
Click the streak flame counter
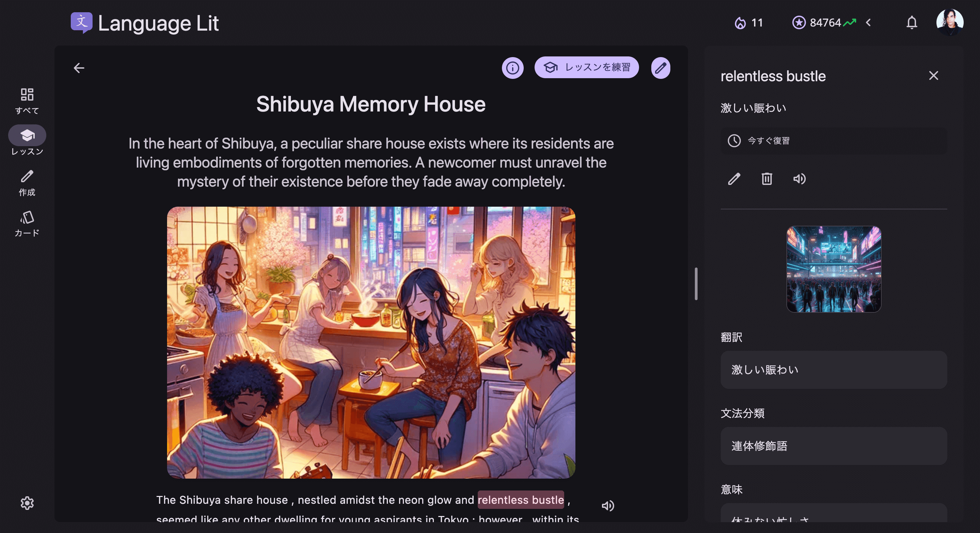pos(748,23)
